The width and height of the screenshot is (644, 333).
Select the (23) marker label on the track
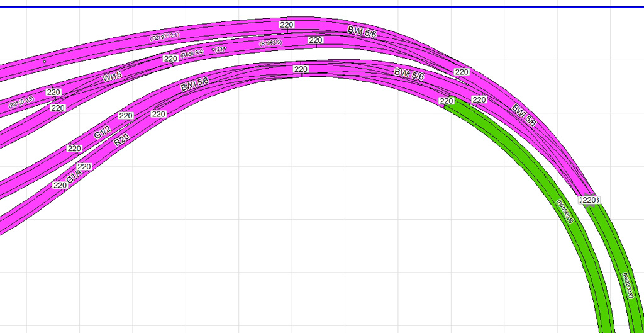219,48
